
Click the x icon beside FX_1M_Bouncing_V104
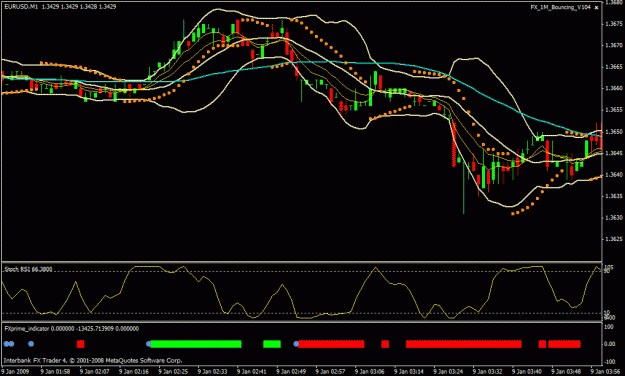[596, 8]
